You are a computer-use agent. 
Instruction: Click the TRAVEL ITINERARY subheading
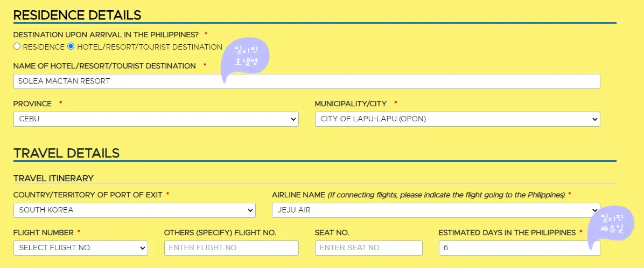[x=53, y=178]
